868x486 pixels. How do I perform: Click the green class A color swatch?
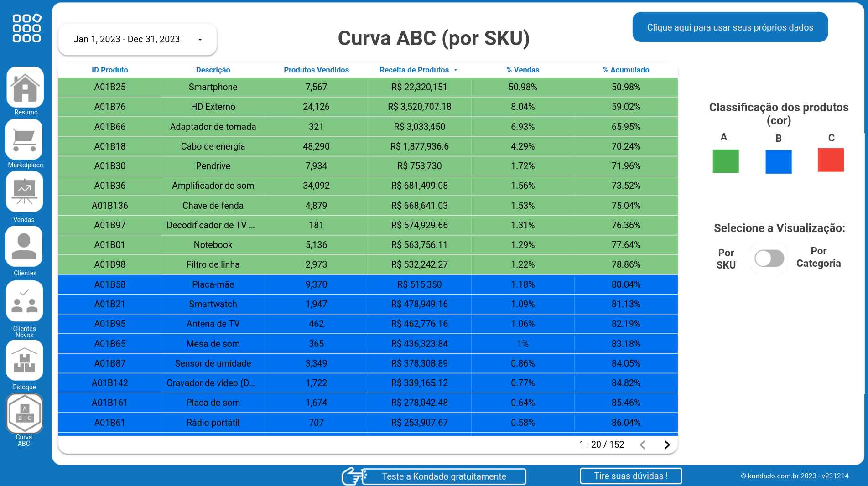click(725, 161)
